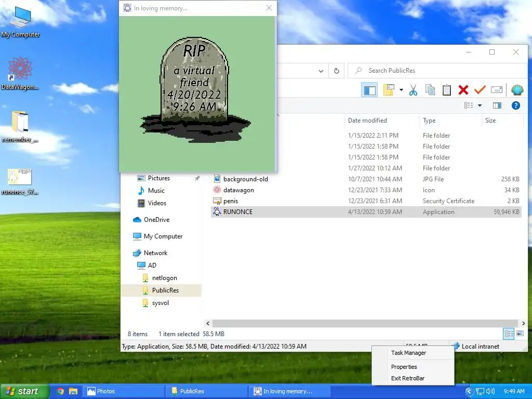
Task: Click the Local intranet zone indicator
Action: [x=477, y=347]
